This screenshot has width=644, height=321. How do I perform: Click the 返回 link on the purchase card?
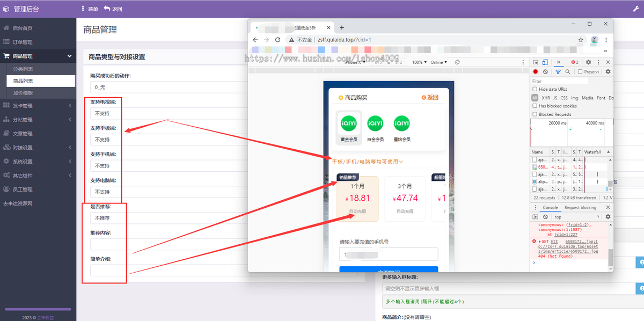click(430, 98)
